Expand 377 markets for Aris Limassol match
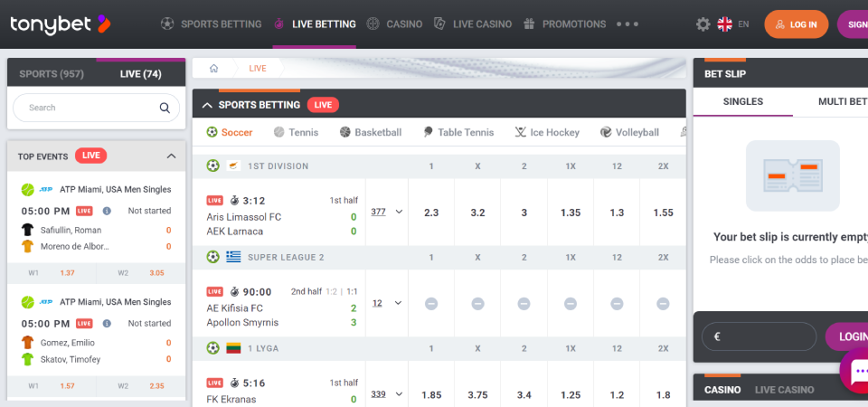Screen dimensions: 868x407 click(x=386, y=212)
